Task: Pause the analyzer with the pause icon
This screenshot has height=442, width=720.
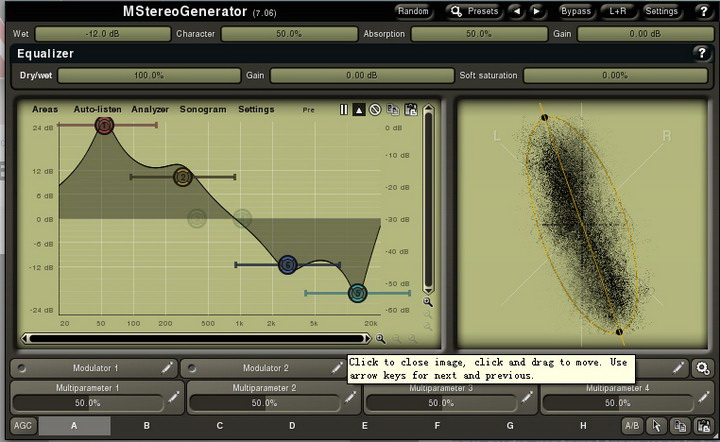Action: (343, 110)
